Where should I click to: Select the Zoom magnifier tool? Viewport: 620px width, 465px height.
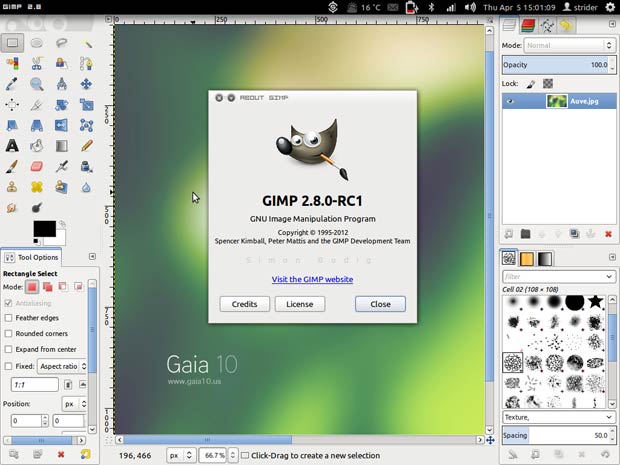pyautogui.click(x=37, y=84)
